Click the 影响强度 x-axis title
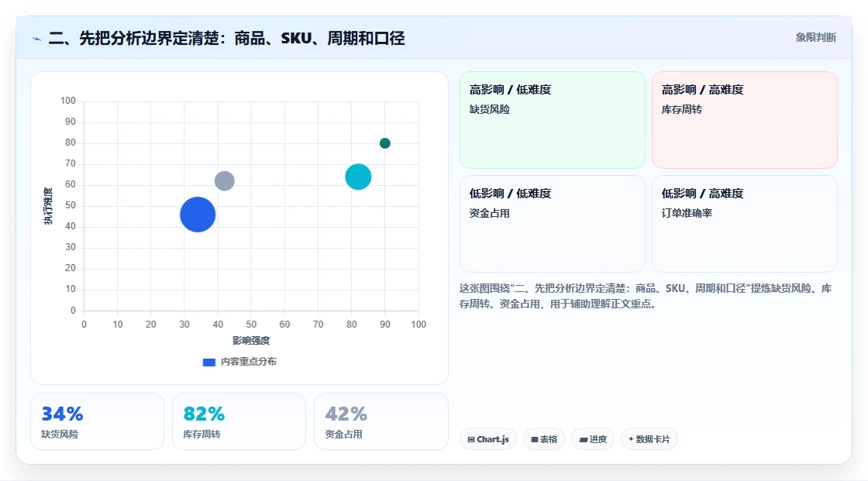Screen dimensions: 868x481 point(251,340)
